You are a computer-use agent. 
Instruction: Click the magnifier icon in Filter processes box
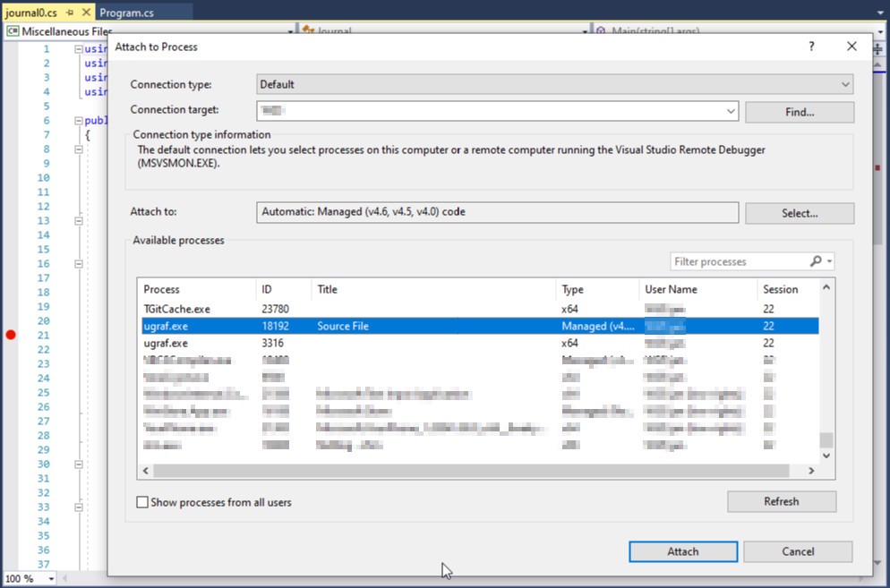click(x=815, y=261)
